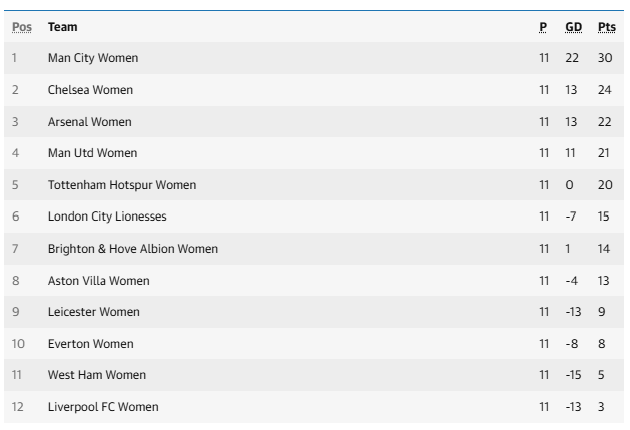
Task: Click the Man City Women team name
Action: pyautogui.click(x=93, y=58)
